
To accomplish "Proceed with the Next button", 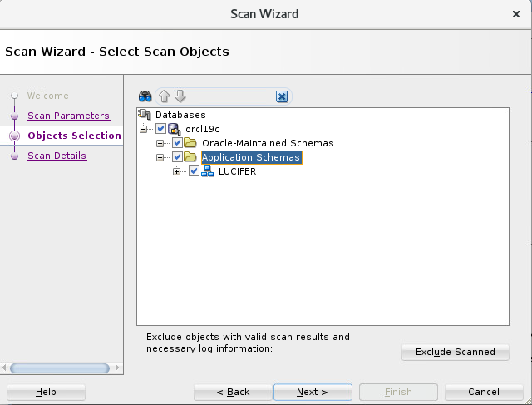I will (313, 392).
